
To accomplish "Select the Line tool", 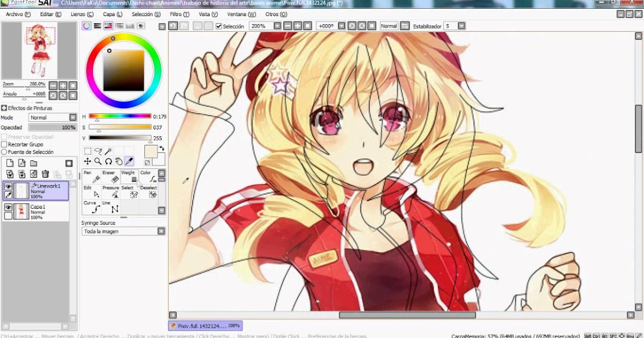I will point(111,207).
